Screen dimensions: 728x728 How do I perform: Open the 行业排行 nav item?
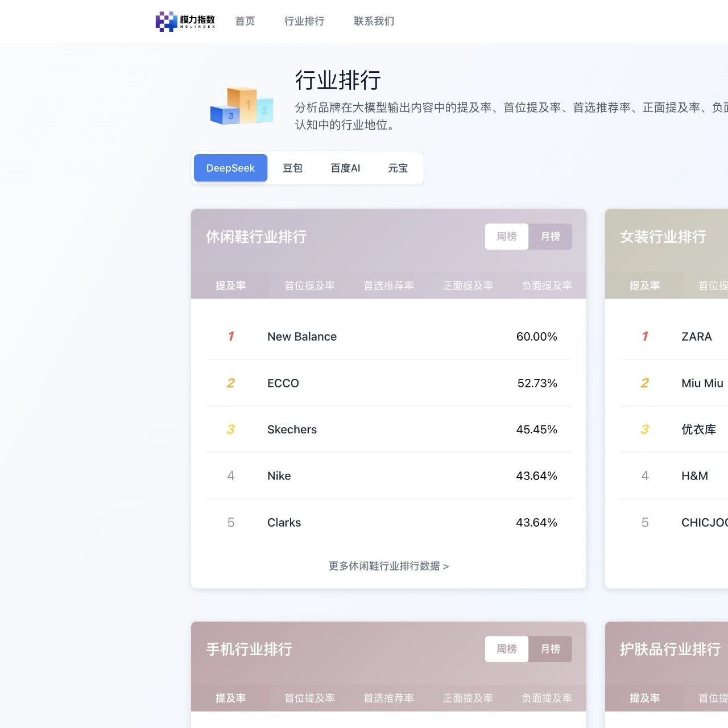coord(304,21)
